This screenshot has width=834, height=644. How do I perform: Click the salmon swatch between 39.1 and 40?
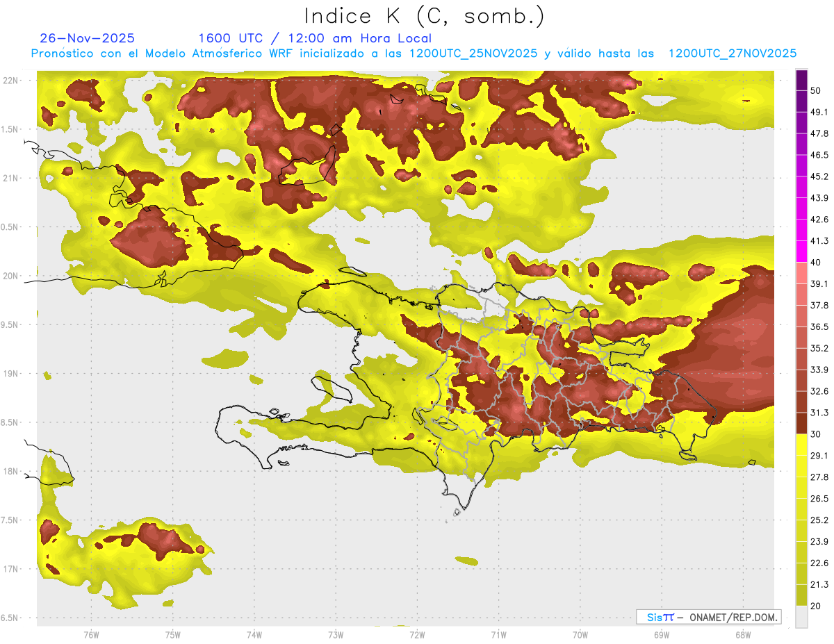(802, 273)
